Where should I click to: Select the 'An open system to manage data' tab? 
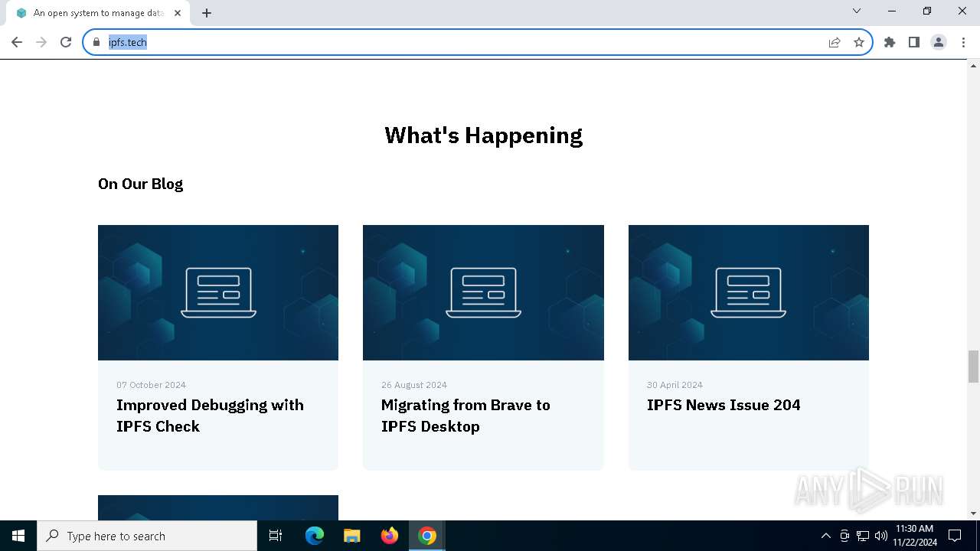pos(97,13)
